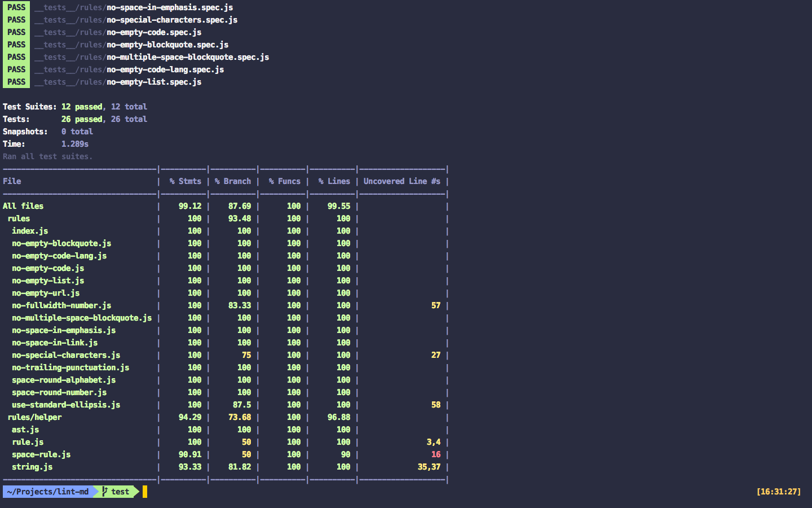Viewport: 812px width, 508px height.
Task: Click the Uncovered Line #s header
Action: coord(402,181)
